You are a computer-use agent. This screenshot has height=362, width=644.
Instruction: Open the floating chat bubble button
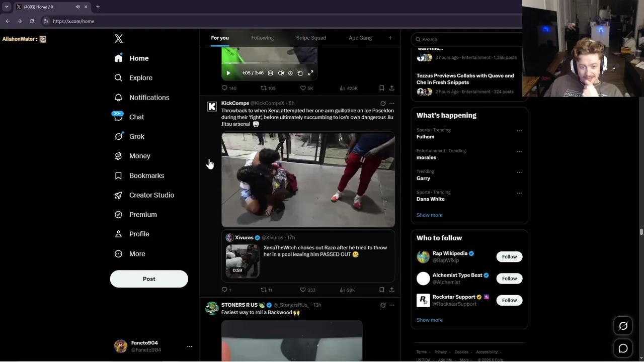point(623,348)
